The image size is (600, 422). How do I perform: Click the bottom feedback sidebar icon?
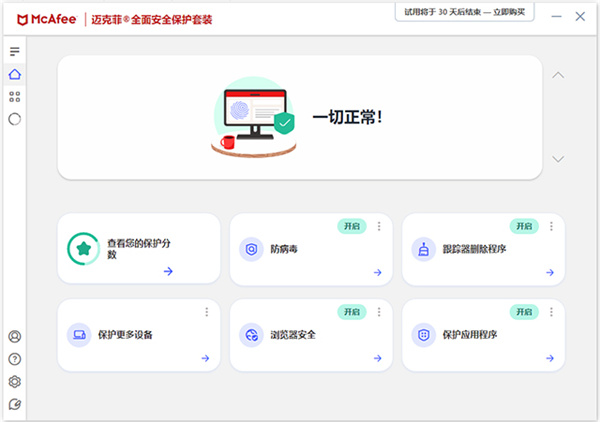click(14, 404)
